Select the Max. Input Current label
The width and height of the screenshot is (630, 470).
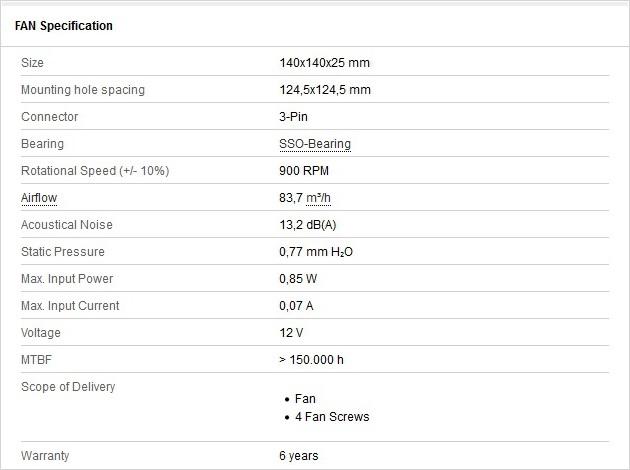tap(70, 306)
